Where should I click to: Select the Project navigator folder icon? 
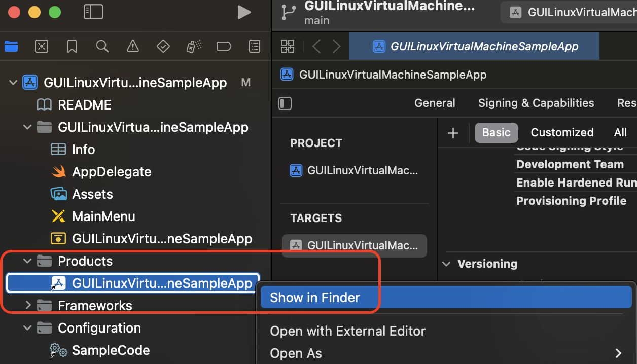tap(11, 47)
